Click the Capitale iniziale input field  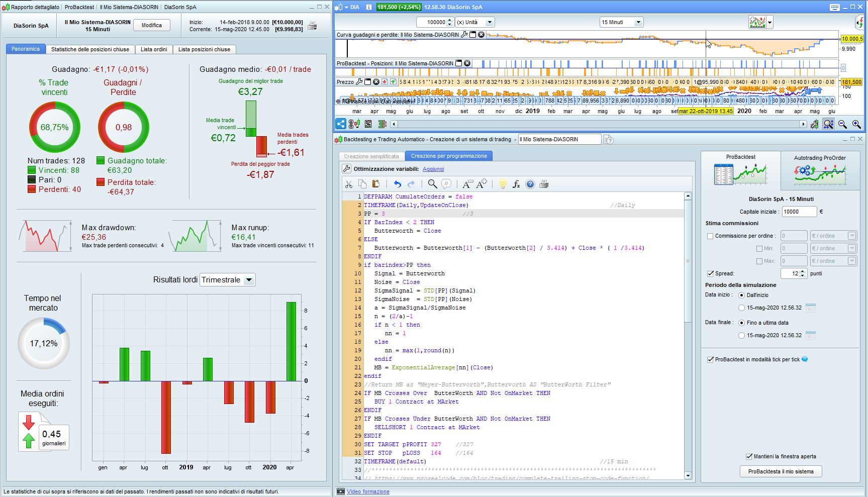point(799,212)
